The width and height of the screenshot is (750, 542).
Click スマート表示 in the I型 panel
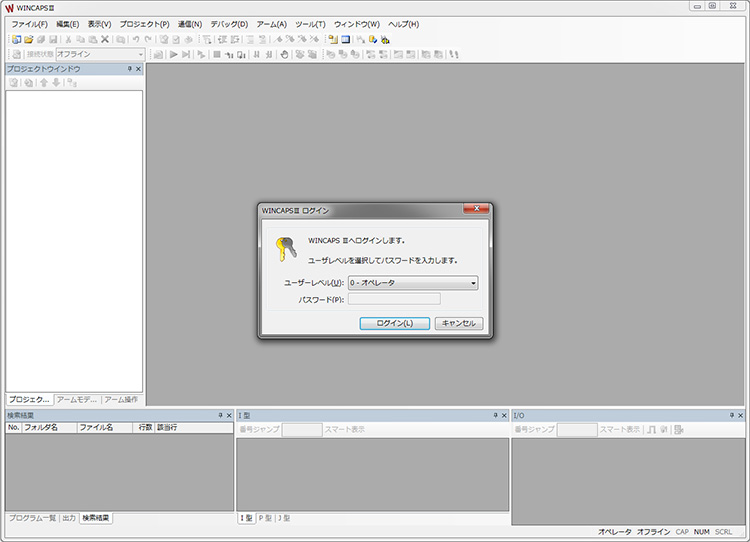click(344, 430)
